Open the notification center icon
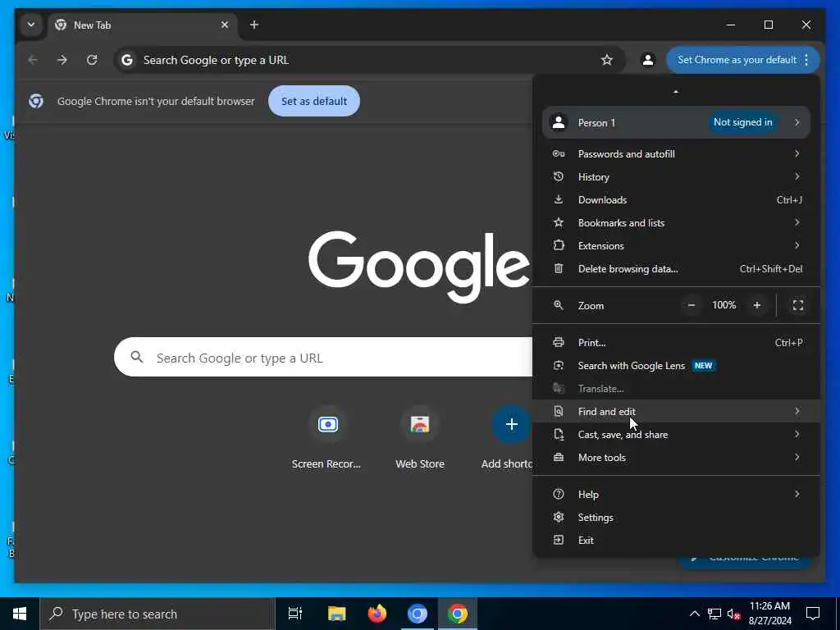Viewport: 840px width, 630px height. tap(813, 614)
